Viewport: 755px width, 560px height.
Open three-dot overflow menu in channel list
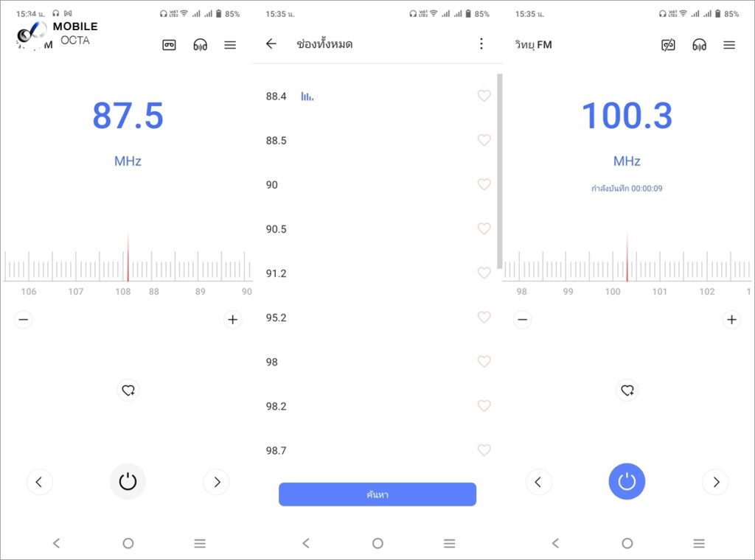click(x=481, y=44)
